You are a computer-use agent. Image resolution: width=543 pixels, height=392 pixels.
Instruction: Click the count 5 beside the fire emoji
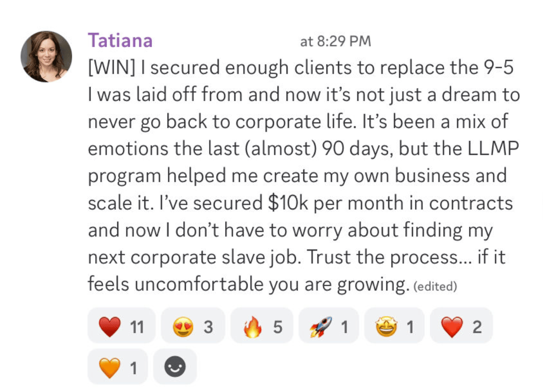pos(278,327)
